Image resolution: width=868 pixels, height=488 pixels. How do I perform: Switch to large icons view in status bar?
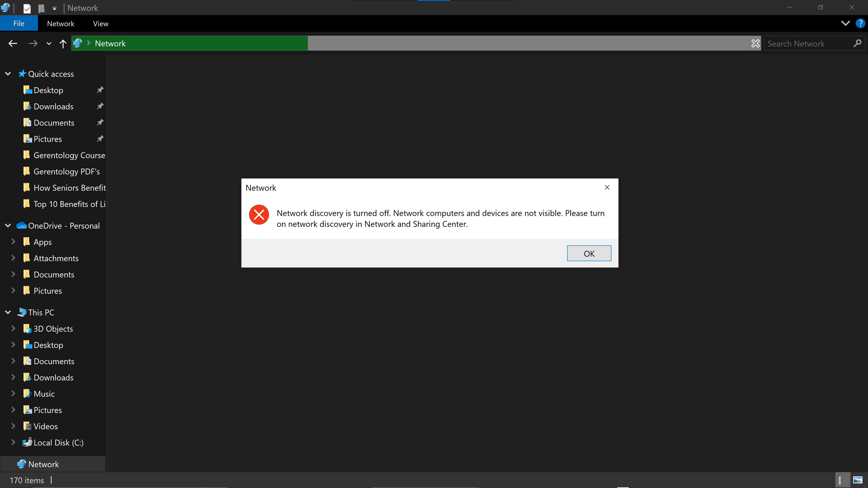[858, 480]
